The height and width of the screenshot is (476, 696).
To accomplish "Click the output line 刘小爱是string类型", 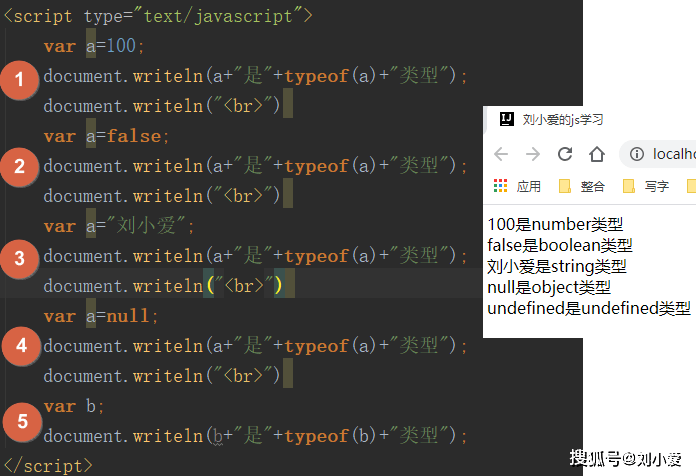I will (x=557, y=266).
